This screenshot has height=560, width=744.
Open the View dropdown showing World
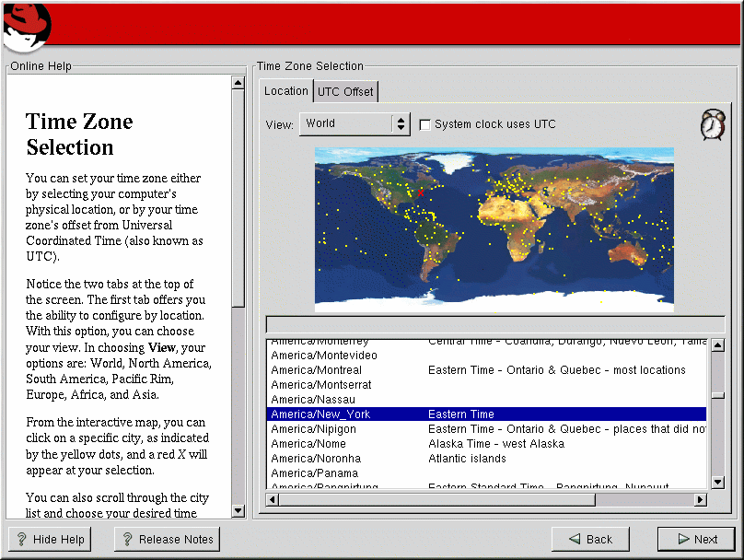(355, 123)
